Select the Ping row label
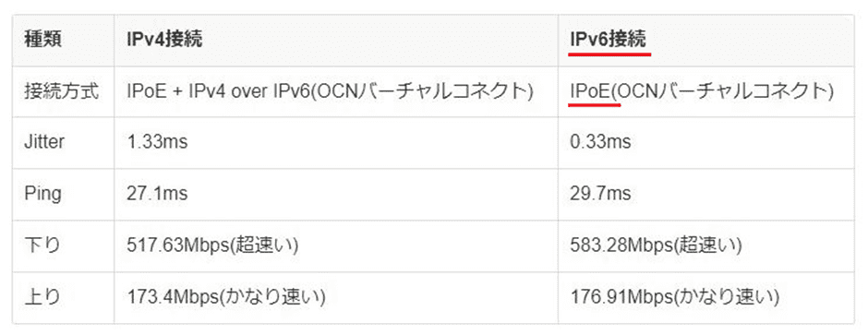The image size is (868, 335). [x=42, y=194]
